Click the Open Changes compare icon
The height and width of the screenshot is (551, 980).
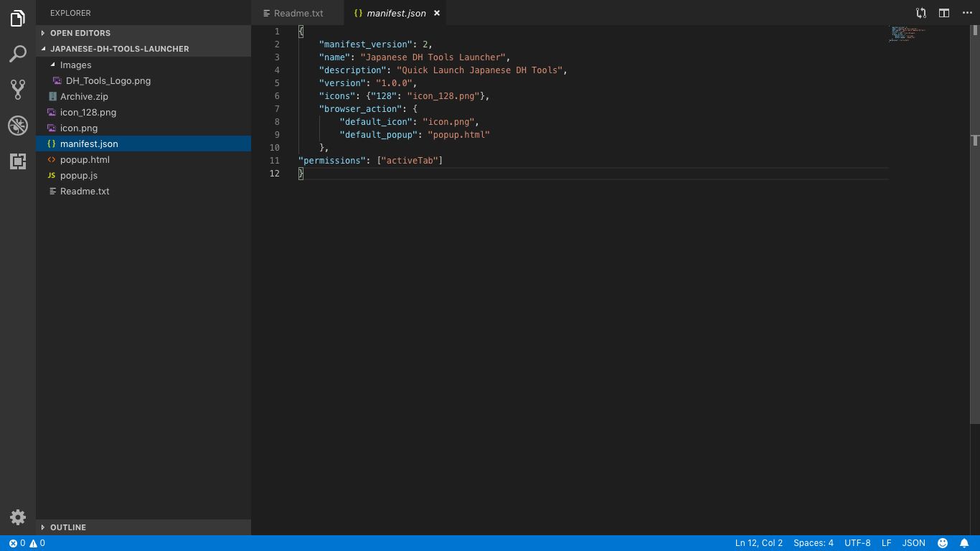pos(921,13)
